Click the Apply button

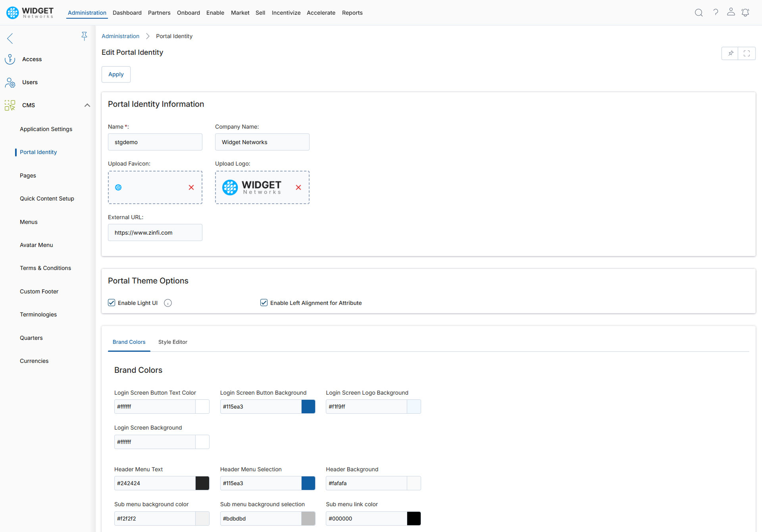click(115, 74)
